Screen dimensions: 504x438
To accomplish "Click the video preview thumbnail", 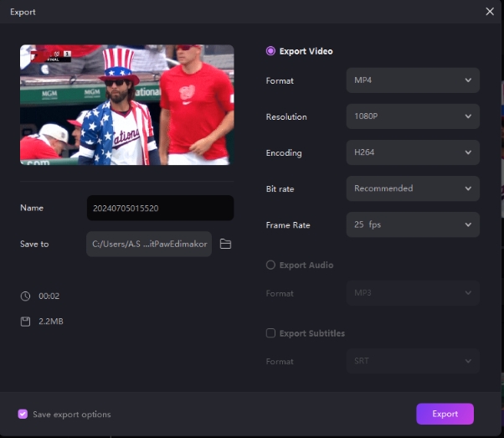I will [126, 105].
